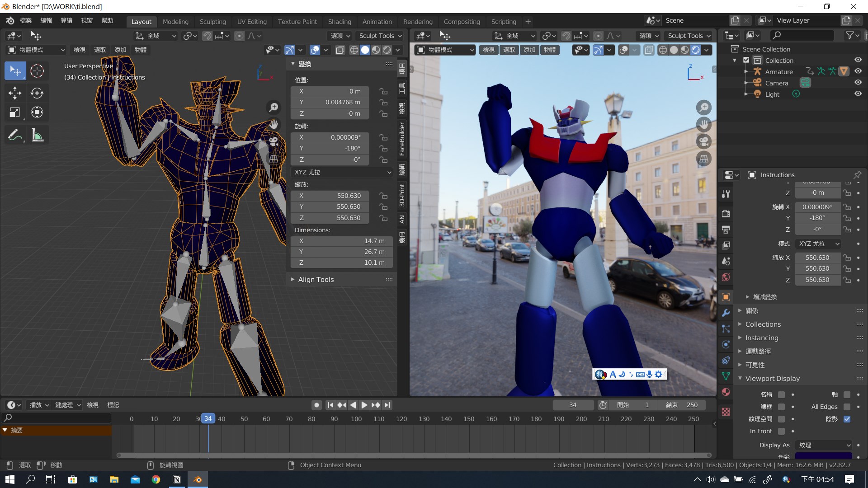
Task: Click the camera view icon in right viewport
Action: pos(704,141)
